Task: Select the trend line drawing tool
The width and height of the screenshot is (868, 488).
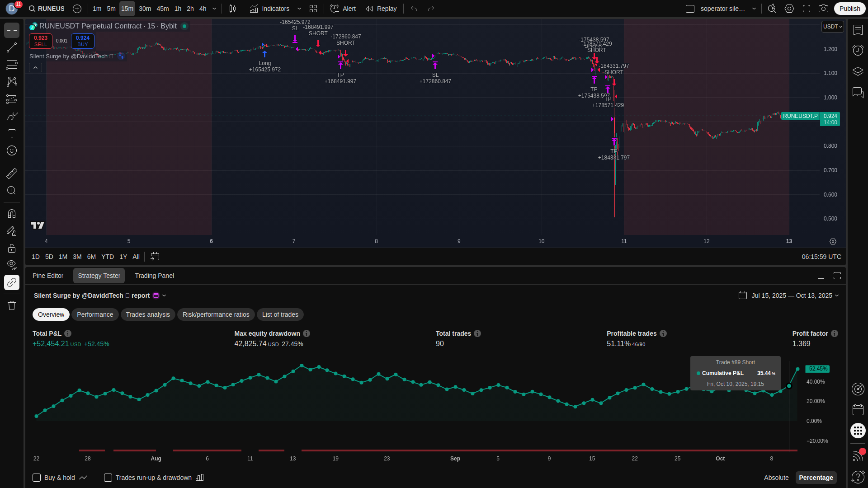Action: click(x=12, y=47)
